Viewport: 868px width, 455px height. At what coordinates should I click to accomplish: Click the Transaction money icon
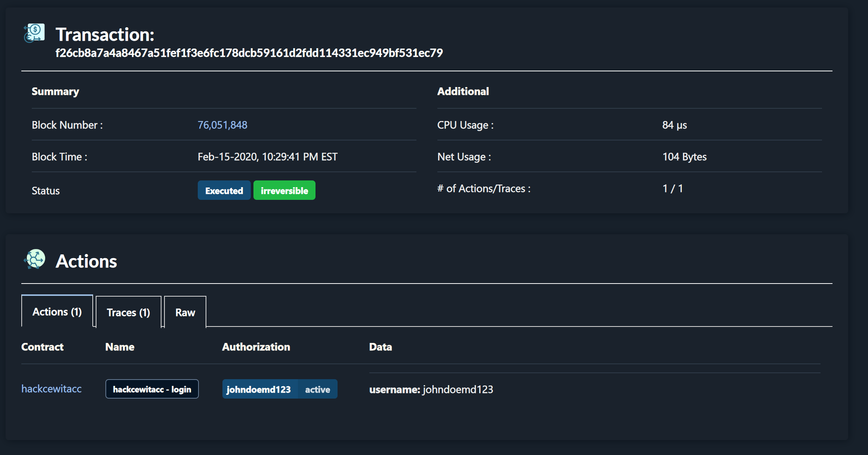pos(34,33)
